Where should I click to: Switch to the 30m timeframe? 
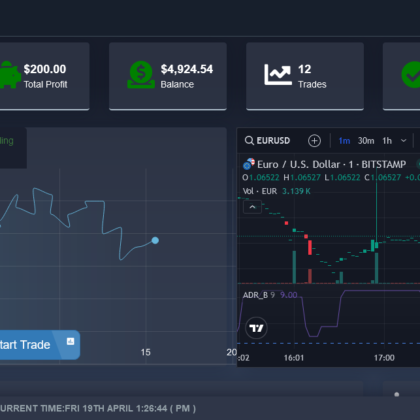(366, 141)
